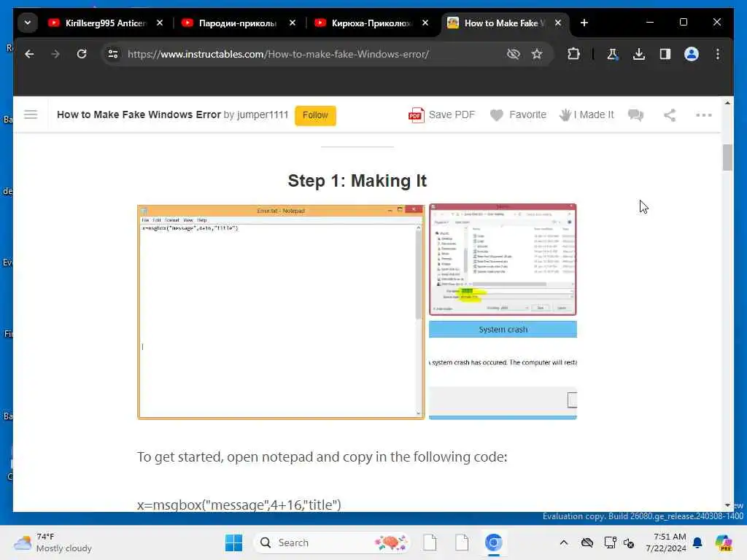Close the Кирюха-Приколюха tab
This screenshot has height=560, width=747.
click(x=425, y=23)
